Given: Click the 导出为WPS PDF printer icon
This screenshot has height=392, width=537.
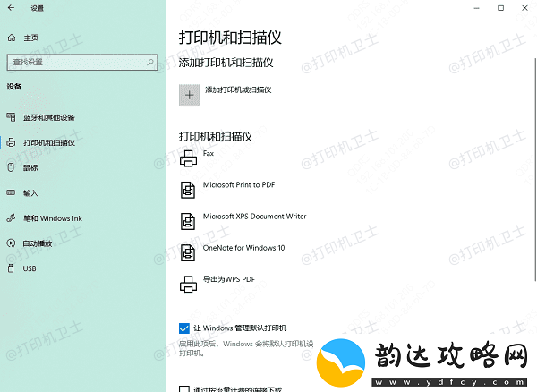Looking at the screenshot, I should [x=188, y=285].
